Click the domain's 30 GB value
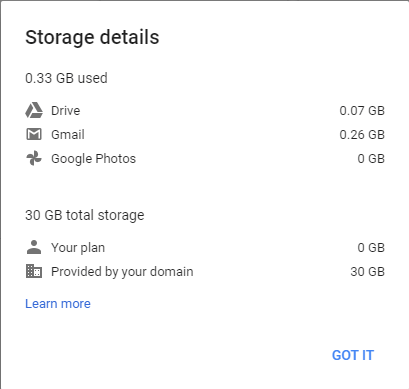The height and width of the screenshot is (389, 409). (368, 272)
